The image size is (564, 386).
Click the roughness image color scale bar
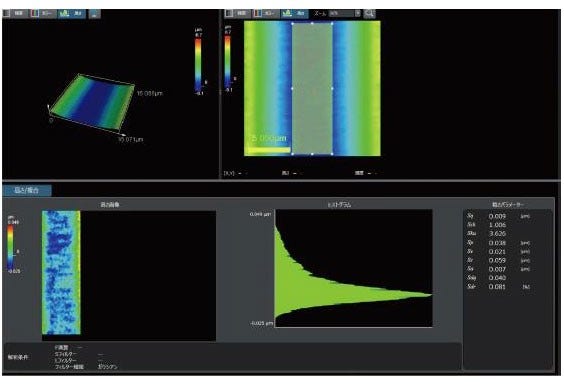11,246
